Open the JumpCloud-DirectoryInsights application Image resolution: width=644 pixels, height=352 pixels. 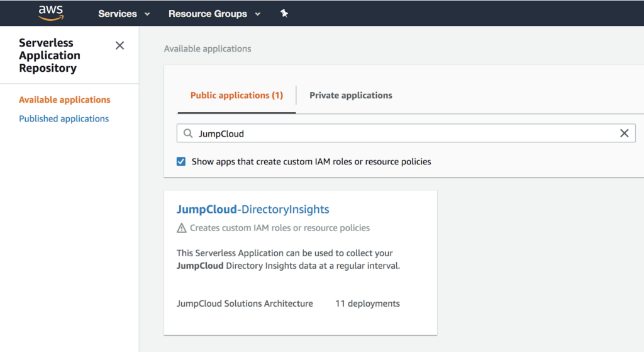[x=253, y=209]
